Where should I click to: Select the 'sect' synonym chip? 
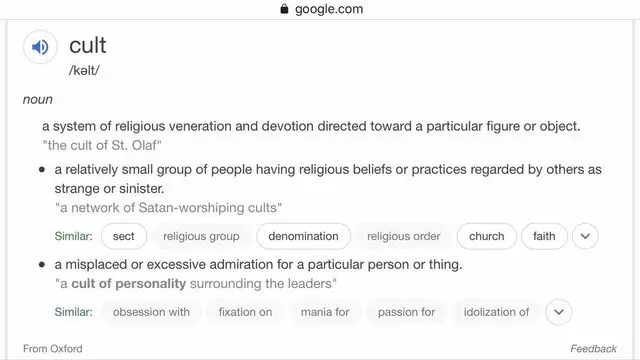[x=124, y=236]
